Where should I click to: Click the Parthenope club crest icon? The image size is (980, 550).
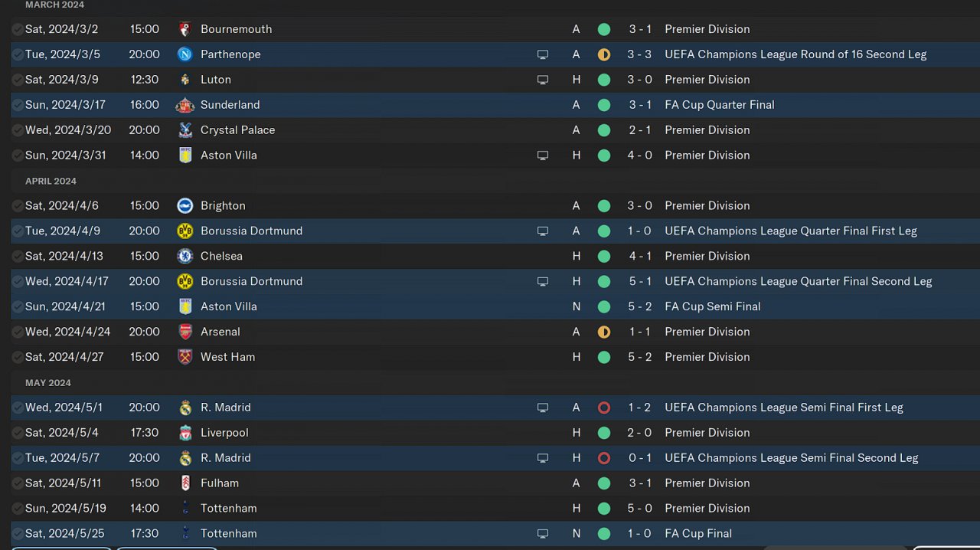(x=185, y=54)
